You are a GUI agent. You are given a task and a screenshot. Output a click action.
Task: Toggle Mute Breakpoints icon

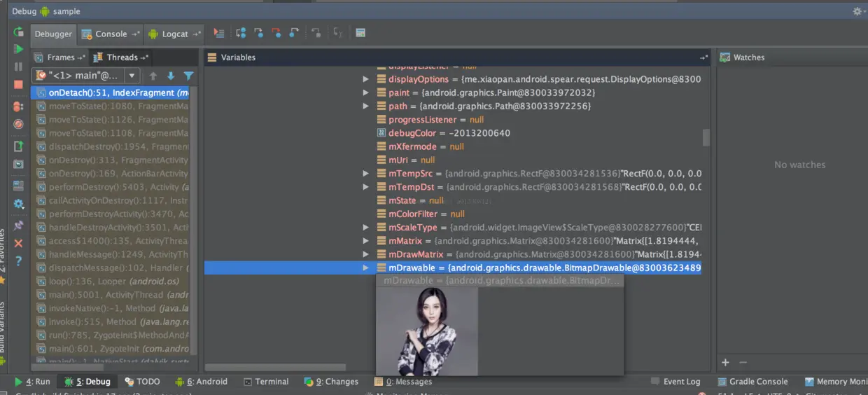click(18, 124)
